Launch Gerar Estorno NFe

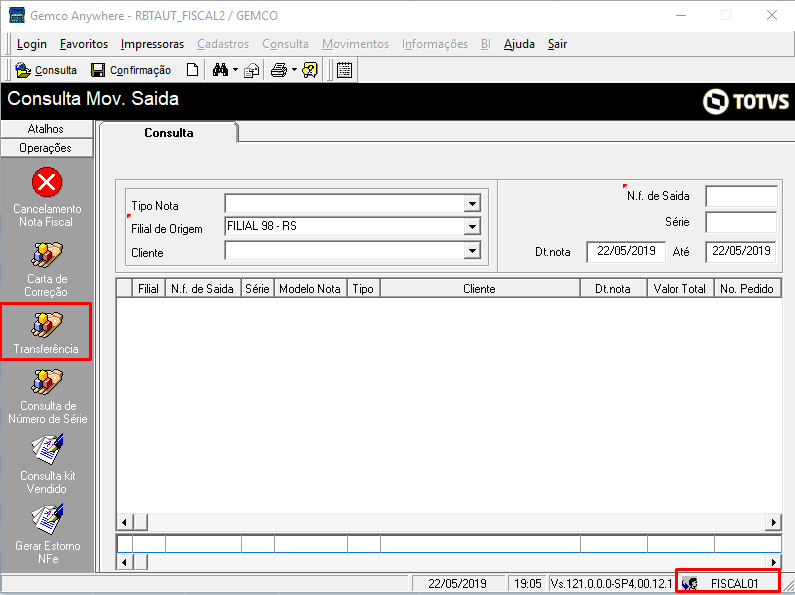47,534
